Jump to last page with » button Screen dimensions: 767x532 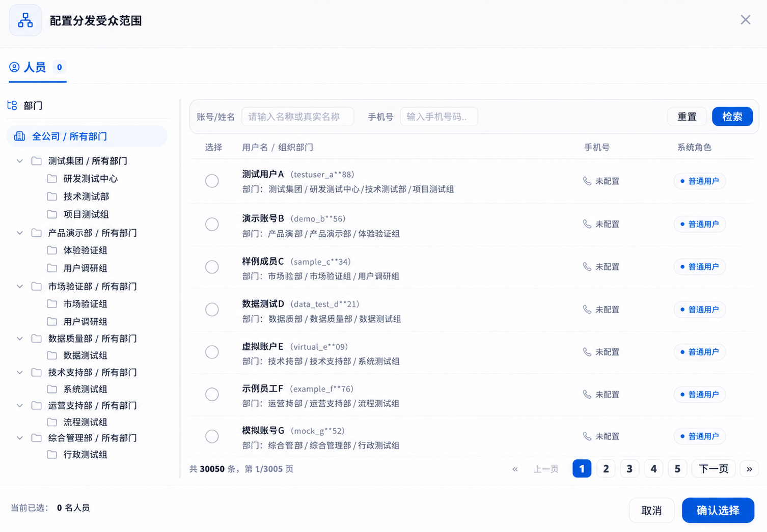pos(749,469)
